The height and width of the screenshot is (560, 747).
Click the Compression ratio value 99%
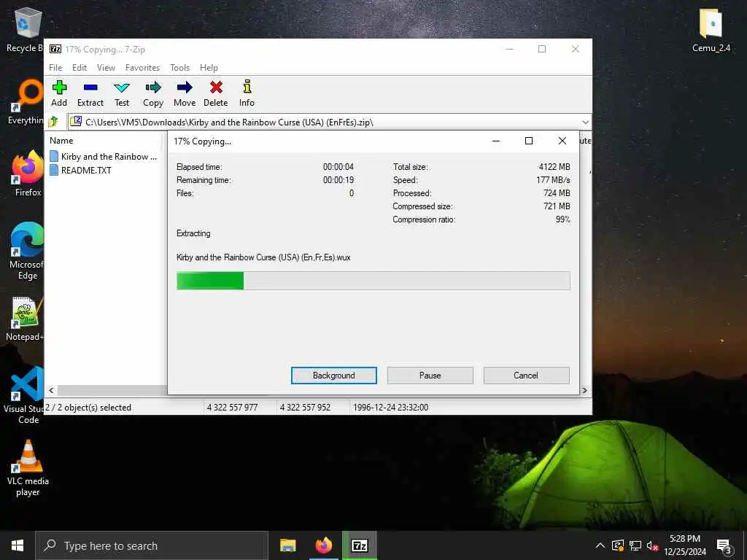coord(562,219)
